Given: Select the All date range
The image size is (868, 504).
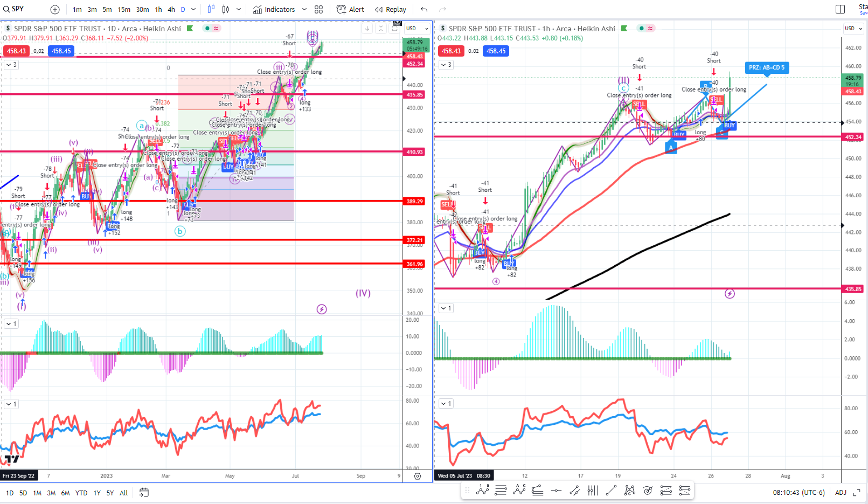Looking at the screenshot, I should [123, 493].
